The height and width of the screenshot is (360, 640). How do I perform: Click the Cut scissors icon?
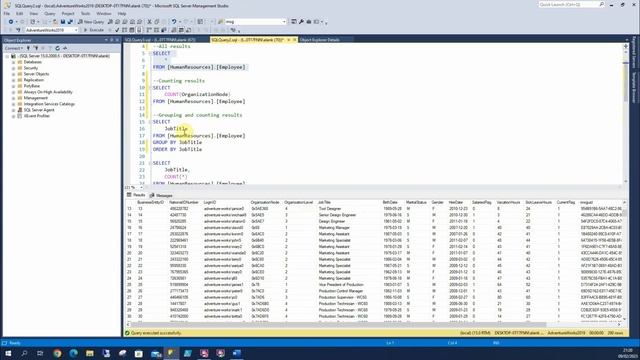pos(149,22)
